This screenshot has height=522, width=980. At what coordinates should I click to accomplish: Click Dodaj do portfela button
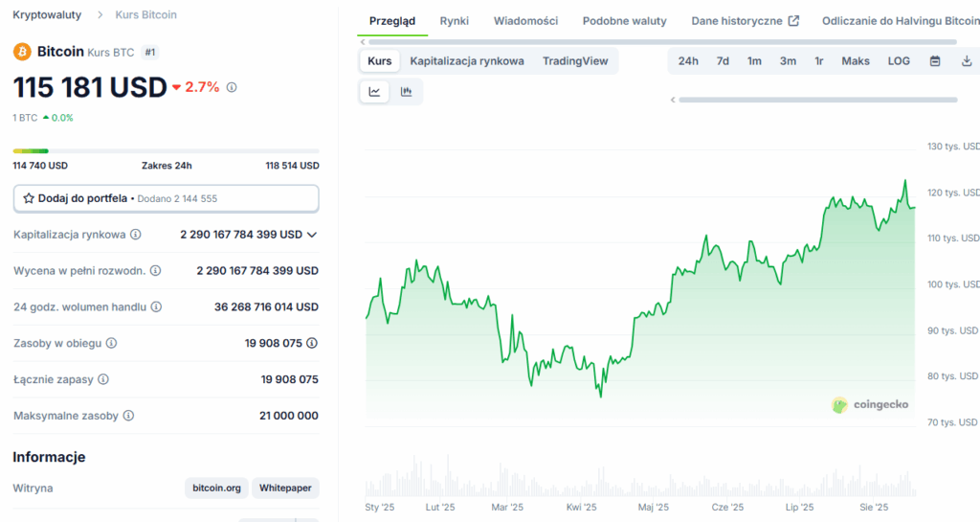click(167, 198)
